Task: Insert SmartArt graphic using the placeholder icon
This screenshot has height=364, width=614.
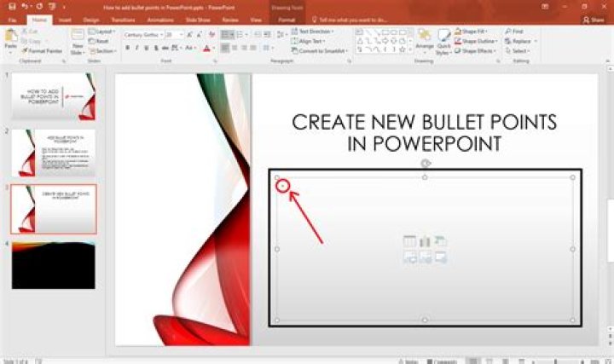Action: pyautogui.click(x=441, y=241)
